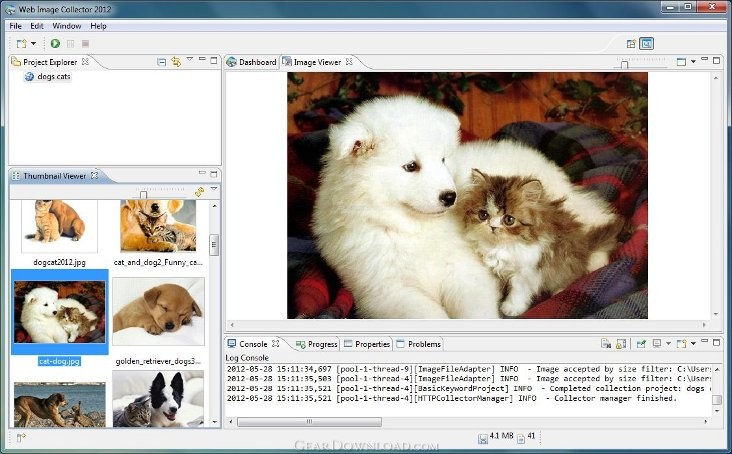This screenshot has height=454, width=732.
Task: Click Collapse All in Project Explorer
Action: pyautogui.click(x=161, y=62)
